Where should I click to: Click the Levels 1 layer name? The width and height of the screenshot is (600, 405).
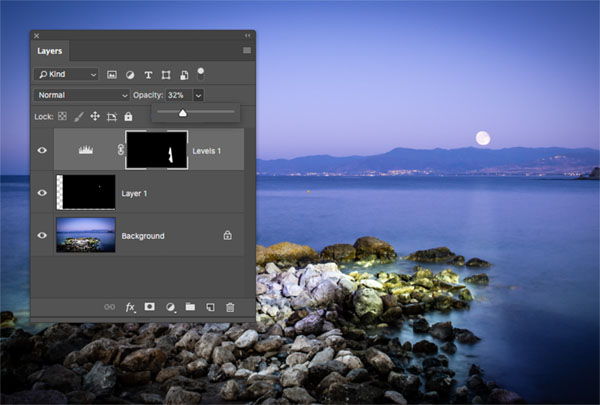coord(207,151)
